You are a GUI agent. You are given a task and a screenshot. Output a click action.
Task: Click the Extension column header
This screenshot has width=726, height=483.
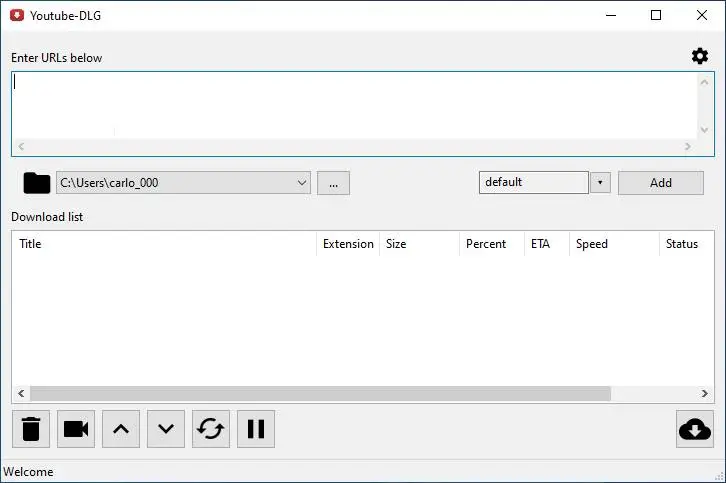coord(348,244)
